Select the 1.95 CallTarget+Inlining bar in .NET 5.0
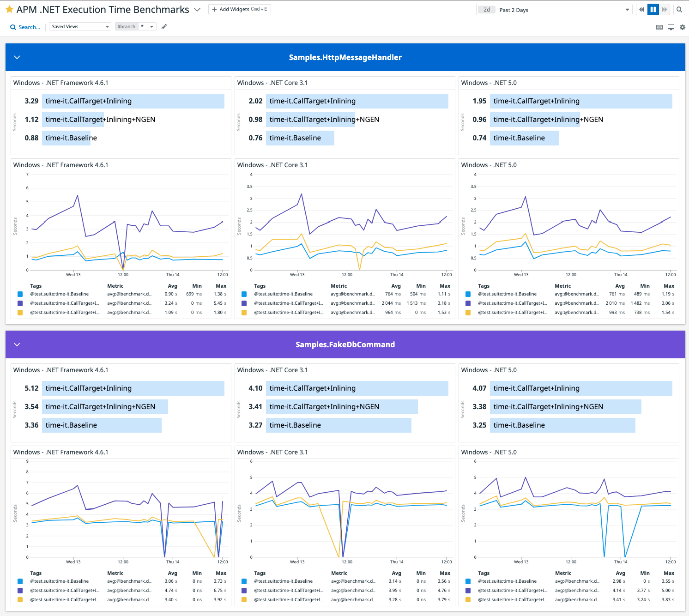This screenshot has height=616, width=689. pyautogui.click(x=581, y=101)
